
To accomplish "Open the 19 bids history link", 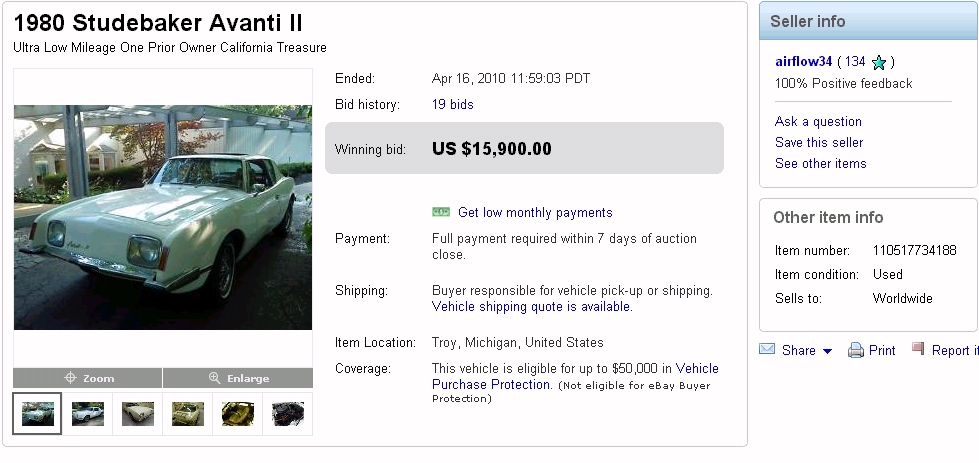I will click(x=452, y=104).
